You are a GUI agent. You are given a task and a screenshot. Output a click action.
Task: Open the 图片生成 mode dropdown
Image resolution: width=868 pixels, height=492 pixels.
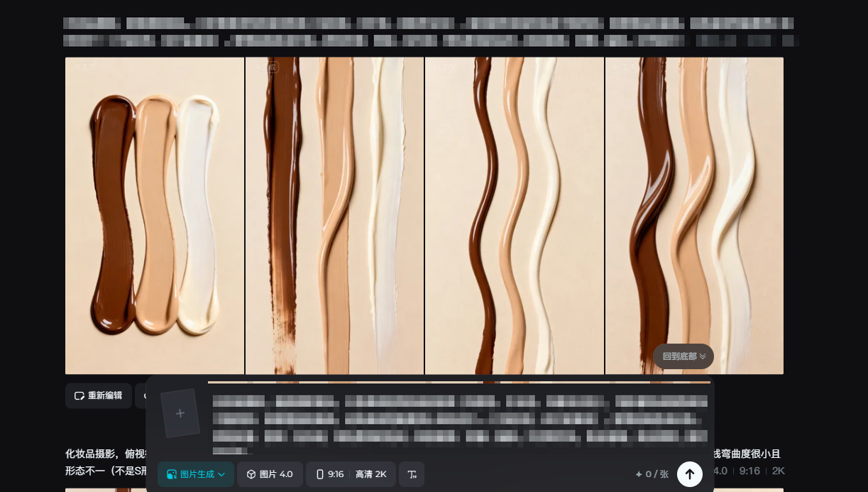196,474
